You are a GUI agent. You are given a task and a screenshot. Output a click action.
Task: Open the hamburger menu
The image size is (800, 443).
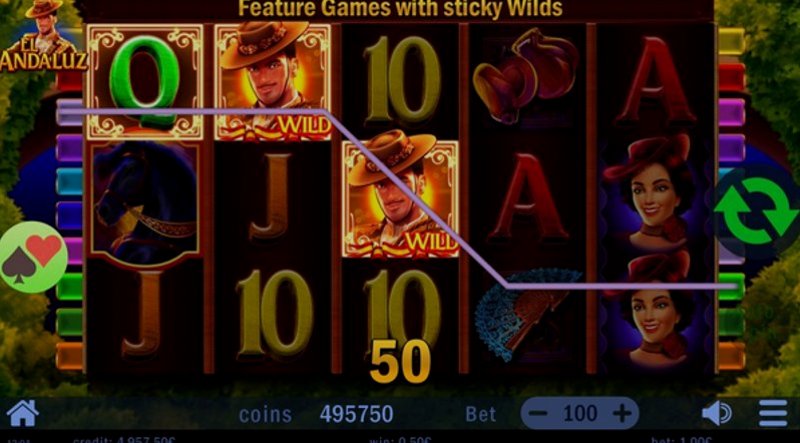pos(773,413)
